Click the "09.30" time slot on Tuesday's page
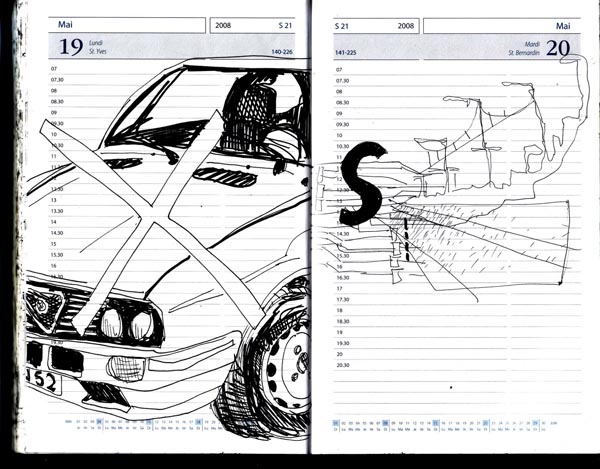This screenshot has width=600, height=469. (342, 124)
